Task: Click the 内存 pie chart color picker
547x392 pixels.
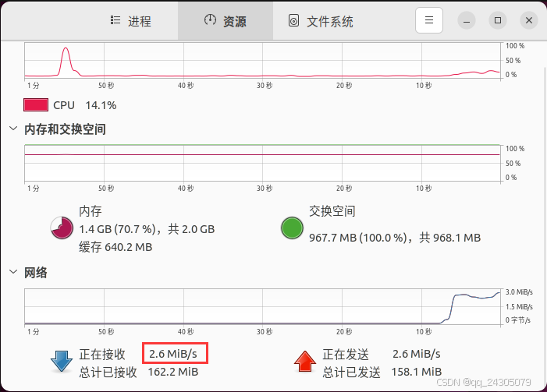Action: click(x=62, y=228)
